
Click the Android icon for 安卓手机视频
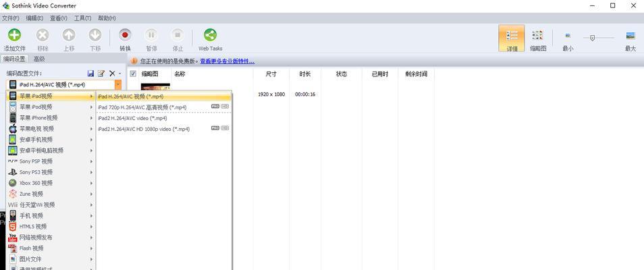point(13,139)
